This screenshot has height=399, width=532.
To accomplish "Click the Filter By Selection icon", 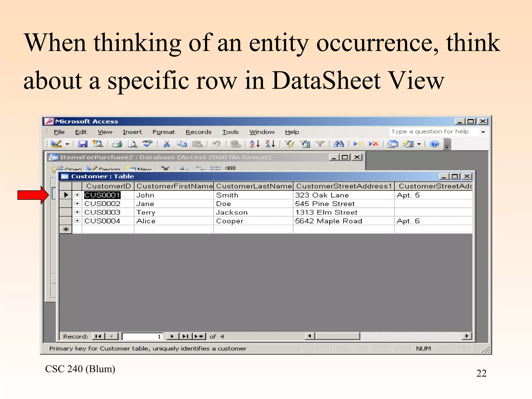I will [x=289, y=144].
